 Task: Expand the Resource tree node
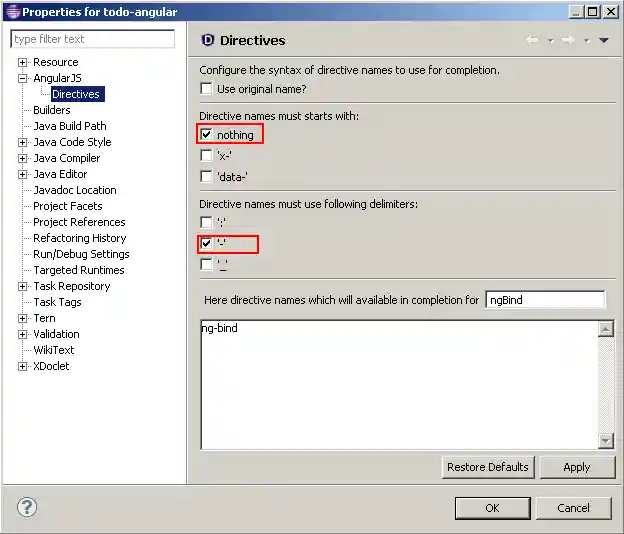point(23,62)
